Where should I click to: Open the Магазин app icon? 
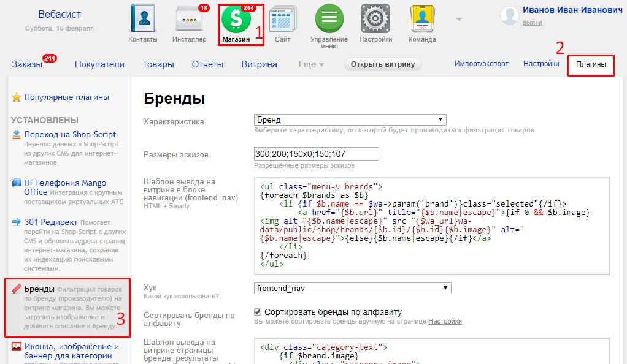pyautogui.click(x=236, y=20)
